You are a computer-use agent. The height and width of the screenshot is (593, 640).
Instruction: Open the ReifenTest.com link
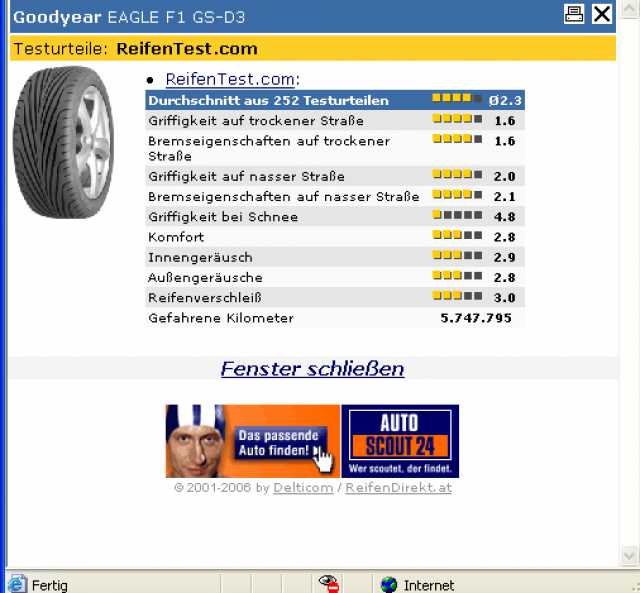pos(230,79)
